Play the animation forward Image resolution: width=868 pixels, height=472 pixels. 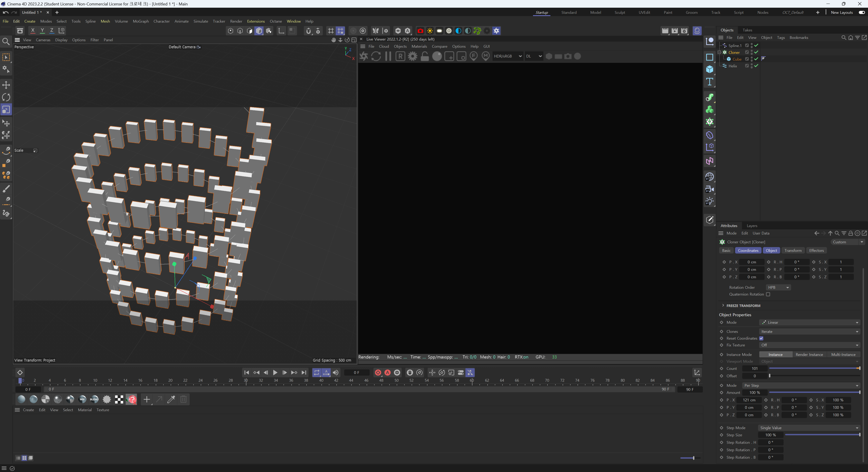coord(275,372)
